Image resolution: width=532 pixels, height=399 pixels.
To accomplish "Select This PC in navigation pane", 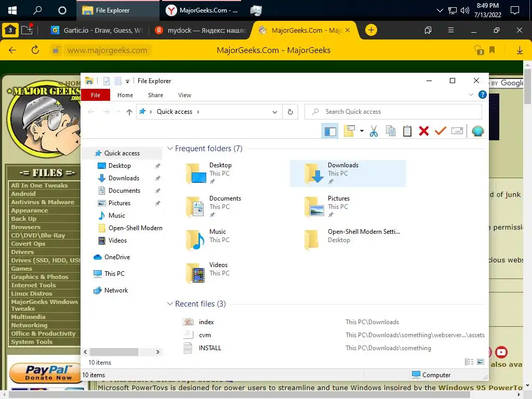I will 114,273.
